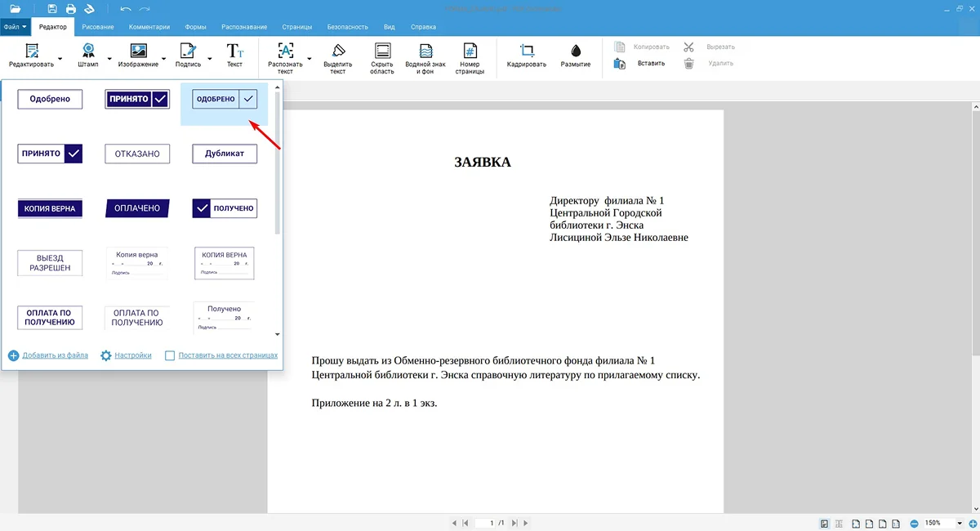Image resolution: width=980 pixels, height=531 pixels.
Task: Open the Файл dropdown menu
Action: click(15, 27)
